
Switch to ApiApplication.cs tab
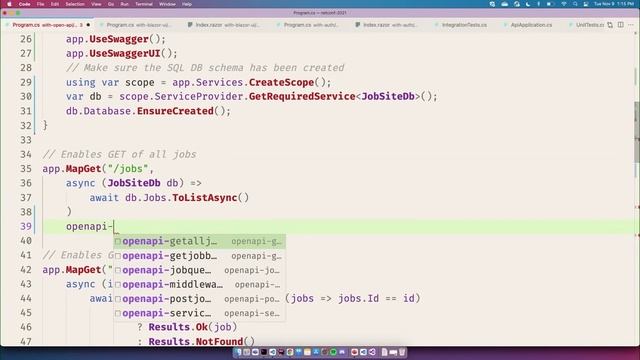(x=531, y=25)
